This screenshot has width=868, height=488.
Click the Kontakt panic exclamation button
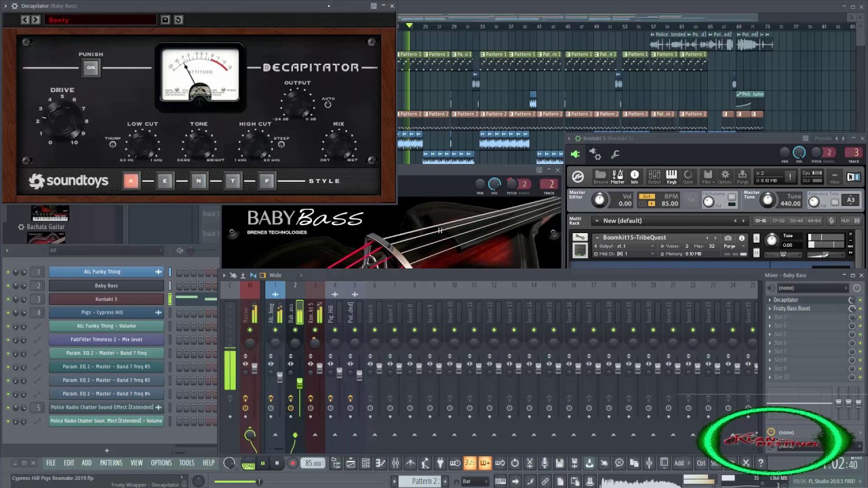[x=790, y=177]
